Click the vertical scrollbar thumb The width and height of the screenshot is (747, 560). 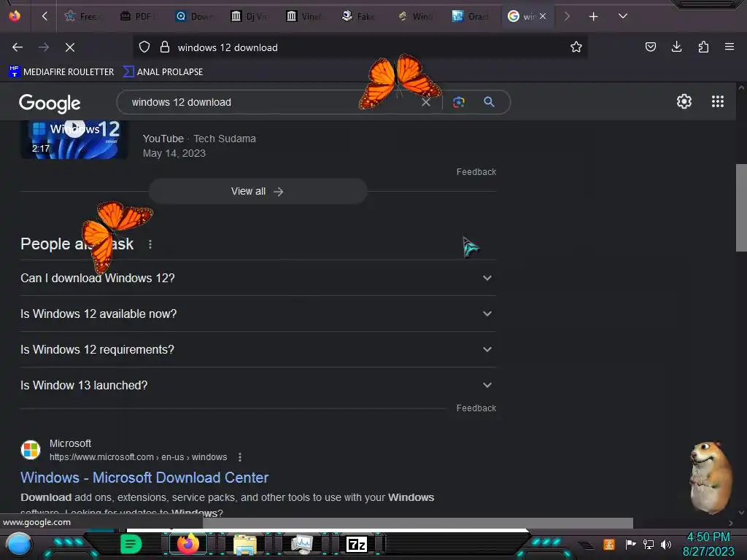click(x=741, y=208)
